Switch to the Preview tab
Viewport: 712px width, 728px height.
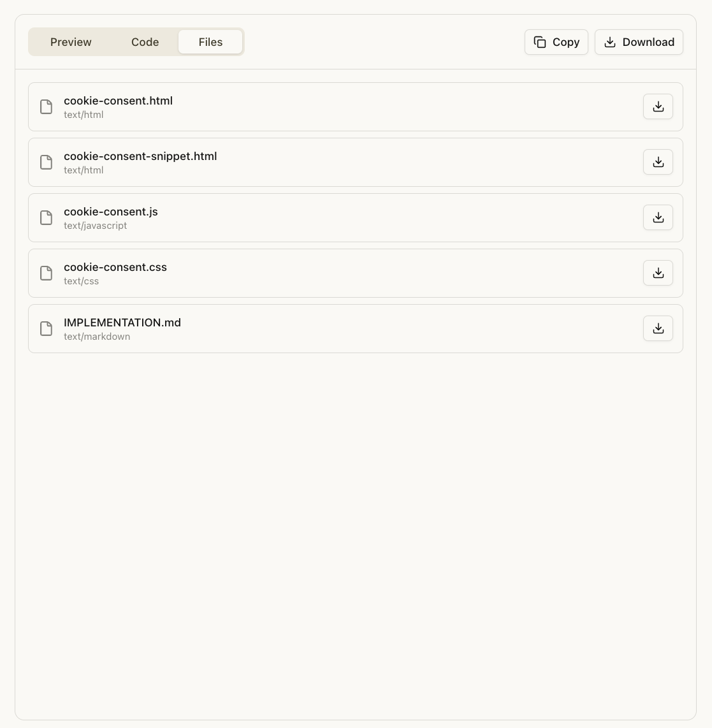pyautogui.click(x=70, y=42)
